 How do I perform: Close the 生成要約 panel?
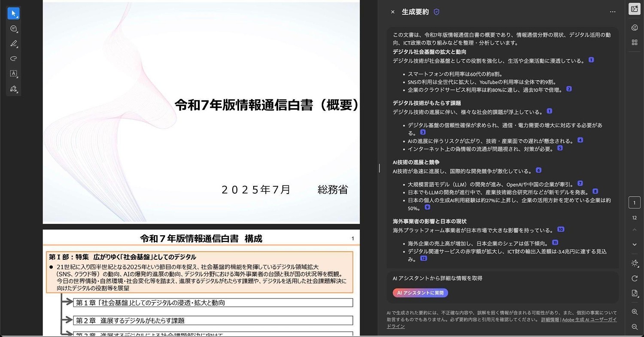tap(392, 12)
